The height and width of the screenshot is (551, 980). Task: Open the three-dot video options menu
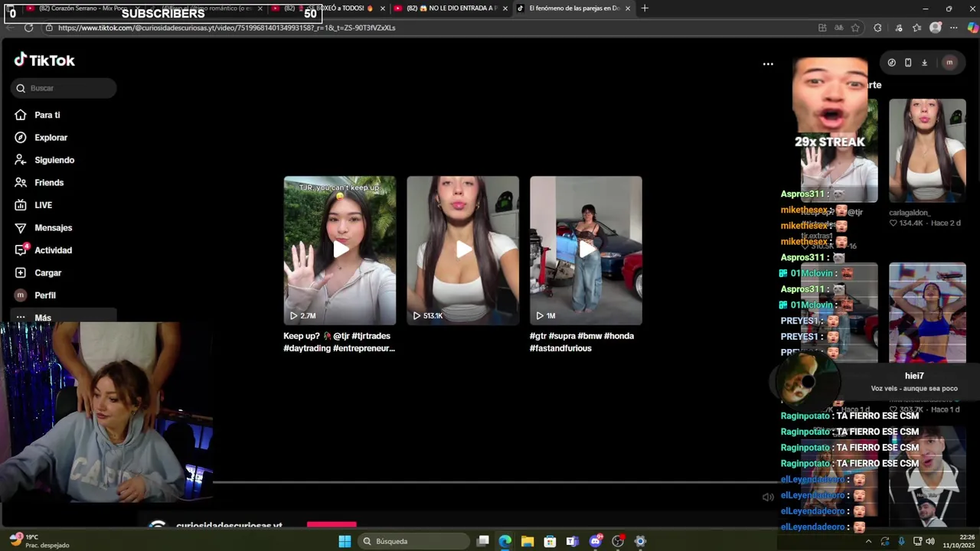click(768, 64)
